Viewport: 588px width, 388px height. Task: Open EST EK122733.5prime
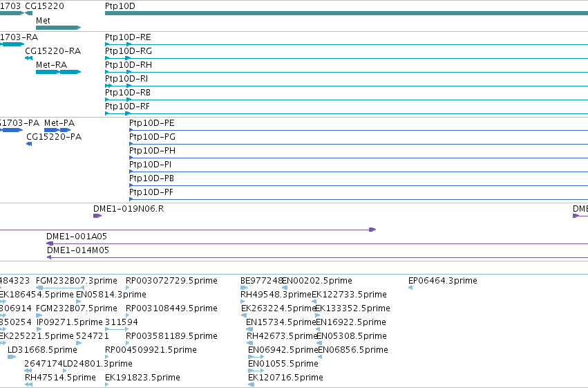[x=349, y=295]
